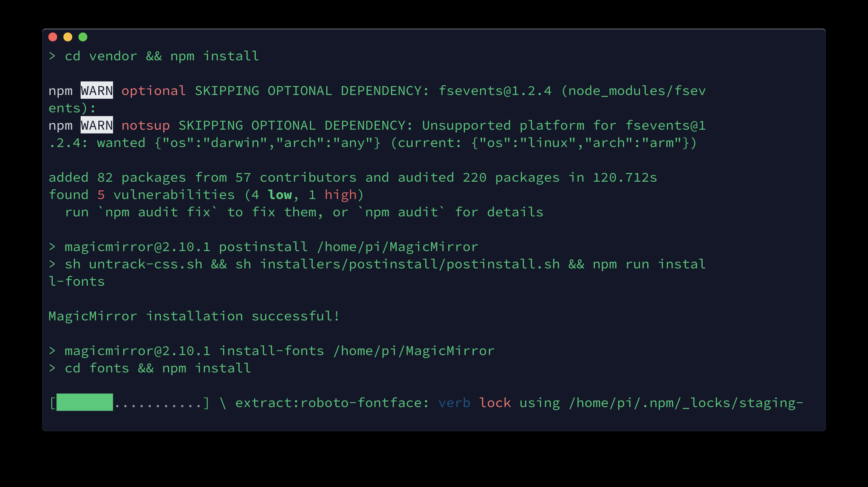Click the second highlighted WARN badge
Screen dimensions: 868x487
97,125
